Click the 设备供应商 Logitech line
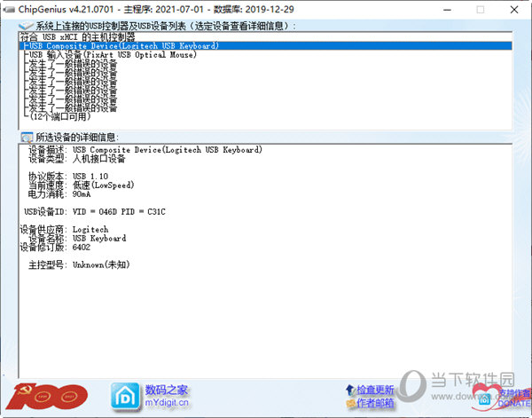This screenshot has width=532, height=418. coord(64,230)
